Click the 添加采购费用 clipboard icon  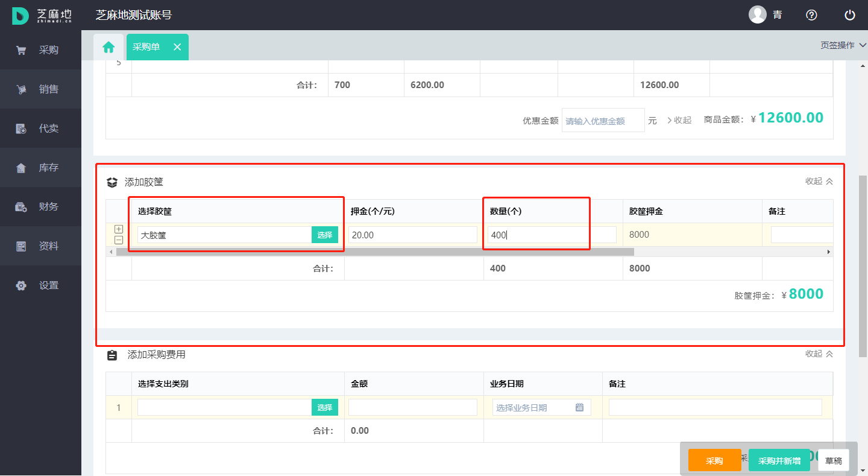pyautogui.click(x=112, y=355)
